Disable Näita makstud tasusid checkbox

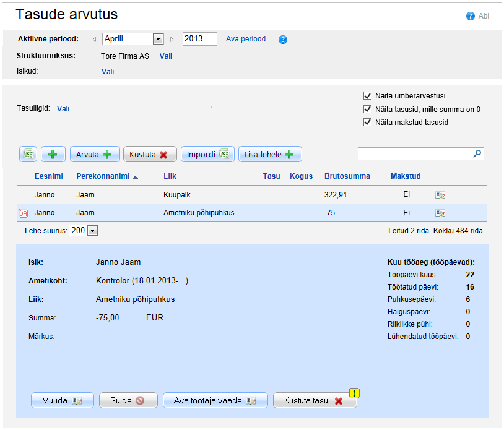tap(368, 123)
